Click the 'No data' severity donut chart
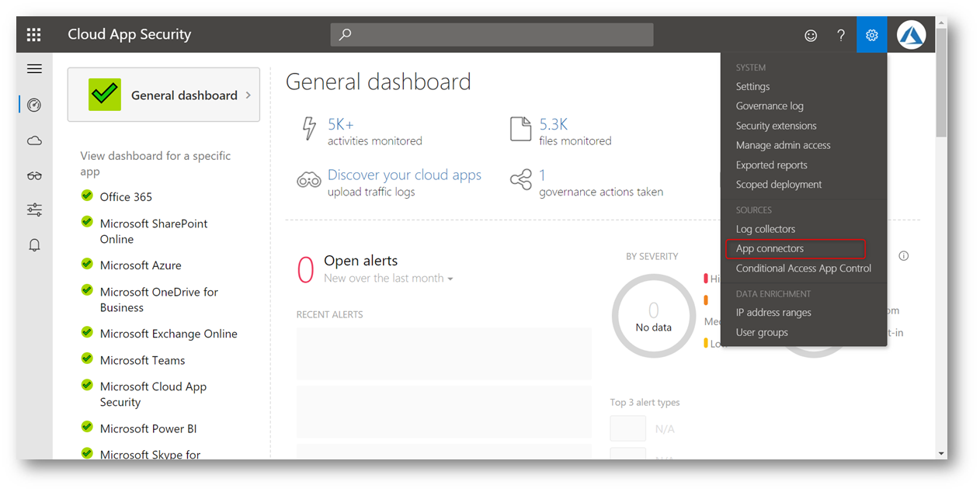 [x=653, y=317]
